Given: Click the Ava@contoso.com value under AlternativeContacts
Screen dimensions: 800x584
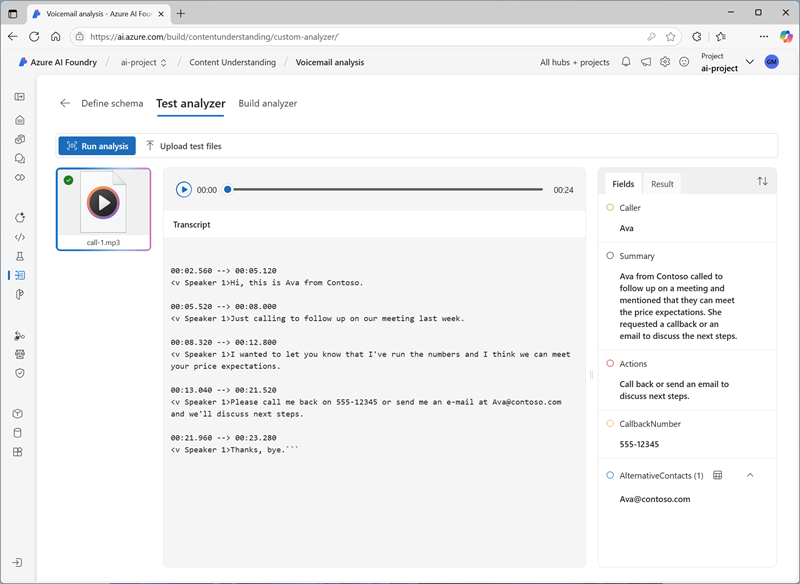Looking at the screenshot, I should pyautogui.click(x=655, y=499).
